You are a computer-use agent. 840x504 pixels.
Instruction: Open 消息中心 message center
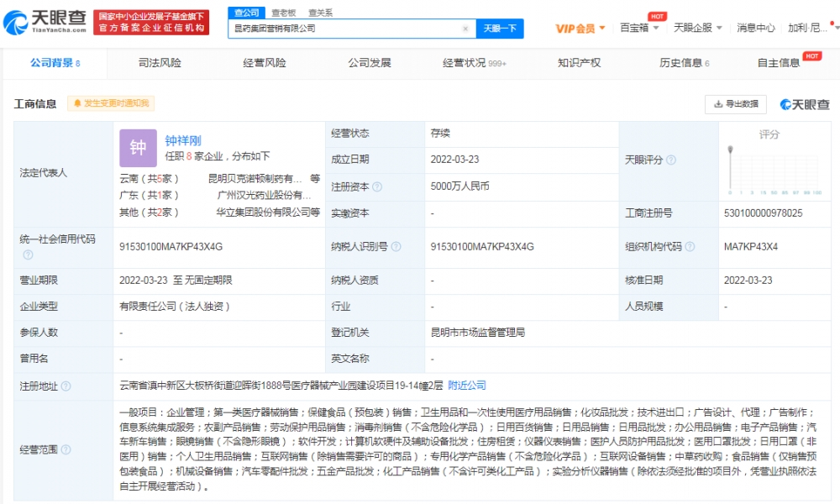(755, 28)
